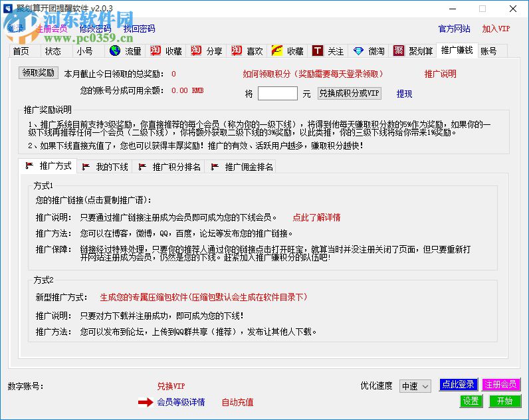Click the Taobao icon beside 喜欢
The width and height of the screenshot is (529, 420).
click(x=237, y=51)
